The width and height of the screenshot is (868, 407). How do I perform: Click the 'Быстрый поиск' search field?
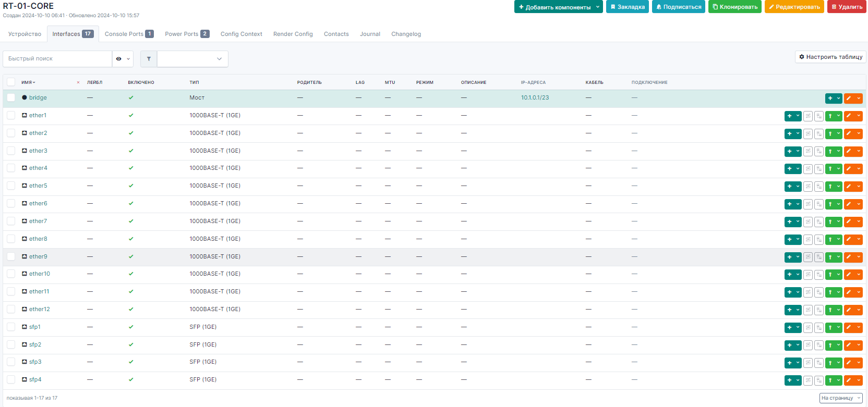click(x=57, y=59)
